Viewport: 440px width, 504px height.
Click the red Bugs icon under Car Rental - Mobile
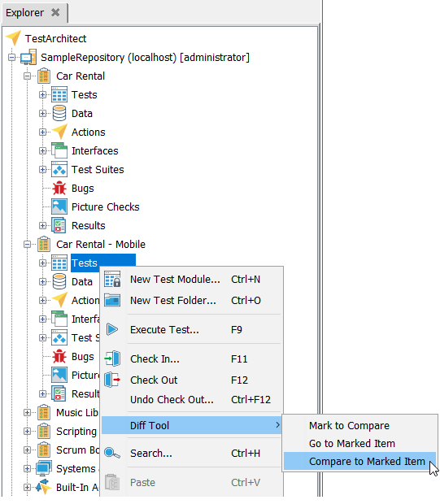(x=59, y=356)
